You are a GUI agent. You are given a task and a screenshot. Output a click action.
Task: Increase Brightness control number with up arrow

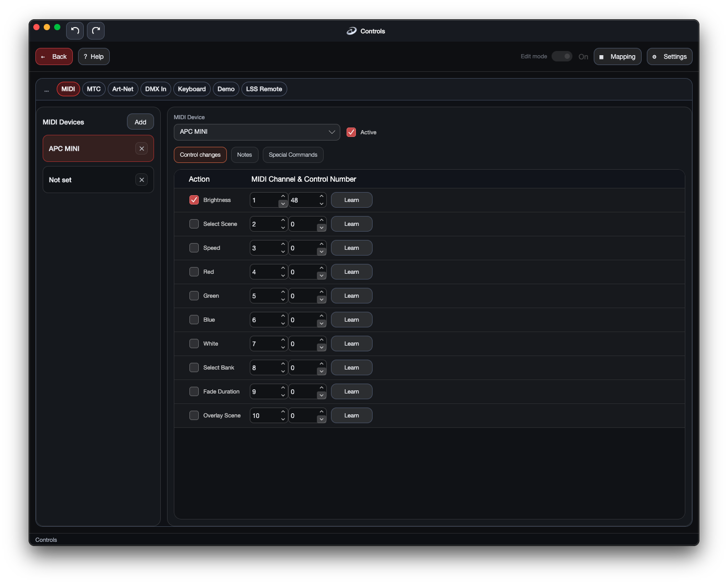pos(322,196)
